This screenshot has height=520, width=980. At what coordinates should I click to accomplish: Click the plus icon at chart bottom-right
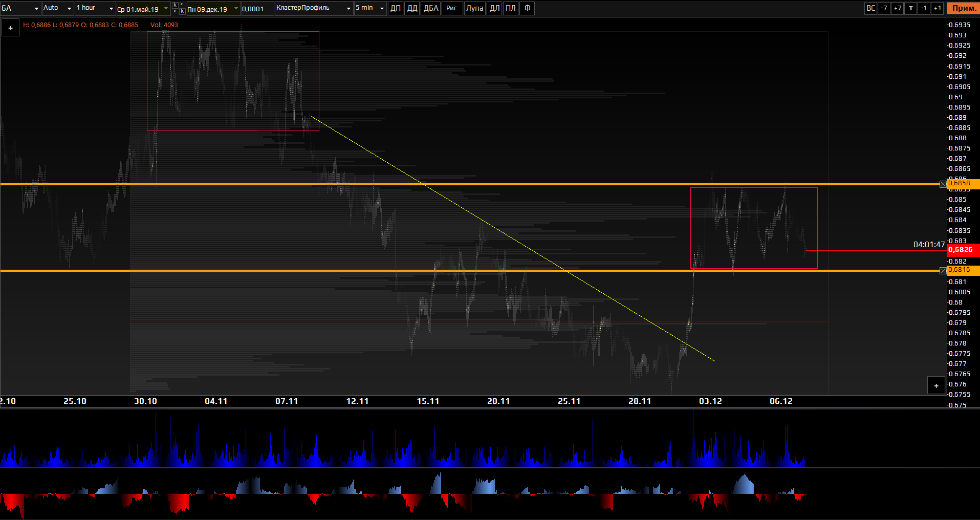pyautogui.click(x=936, y=386)
